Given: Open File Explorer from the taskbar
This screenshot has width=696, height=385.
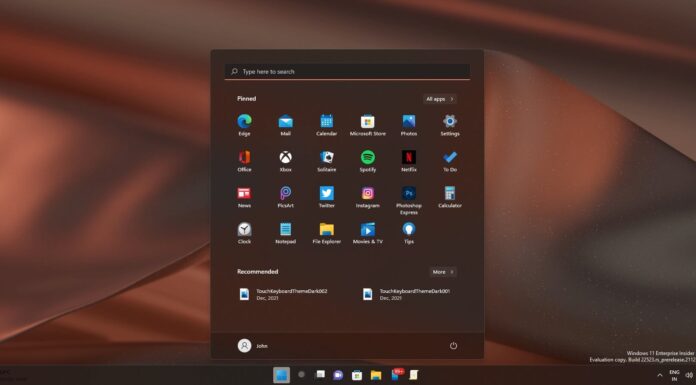Looking at the screenshot, I should coord(376,375).
